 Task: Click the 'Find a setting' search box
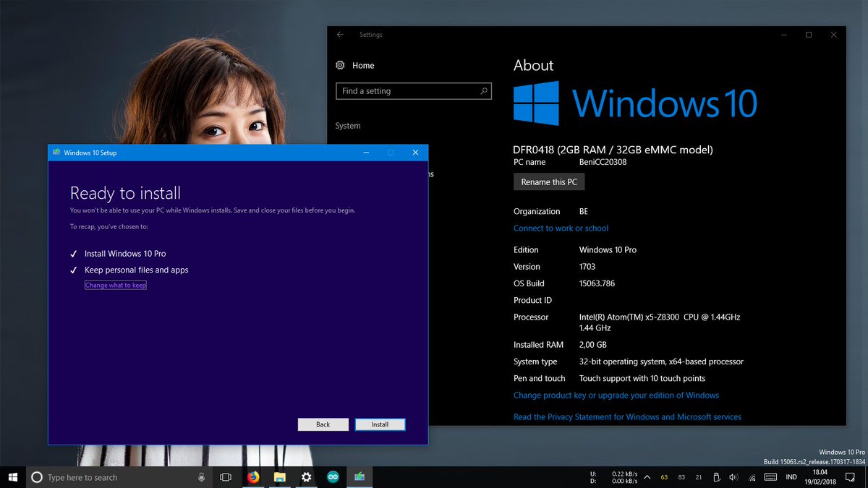414,91
